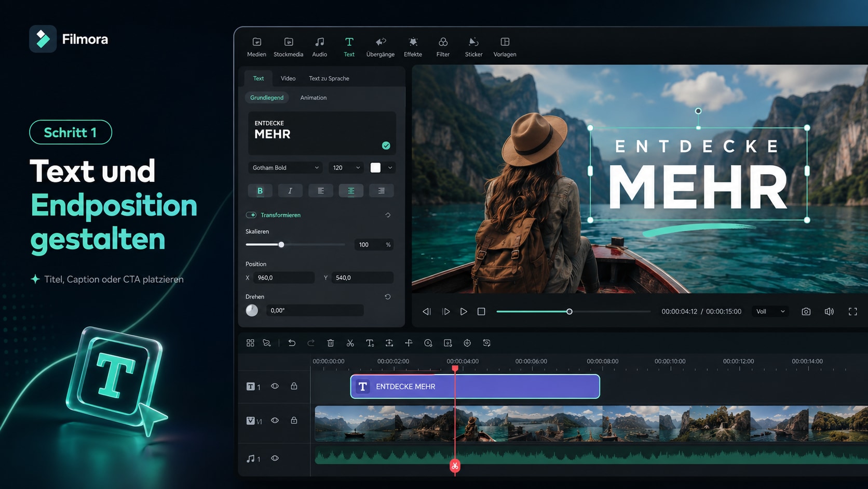Enter fullscreen preview
The image size is (868, 489).
pyautogui.click(x=853, y=312)
